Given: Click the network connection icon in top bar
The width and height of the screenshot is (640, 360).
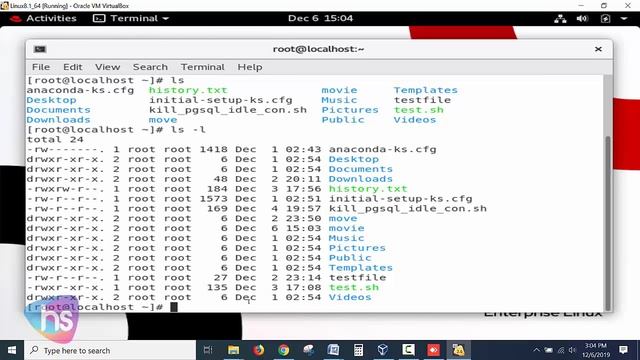Looking at the screenshot, I should (560, 19).
